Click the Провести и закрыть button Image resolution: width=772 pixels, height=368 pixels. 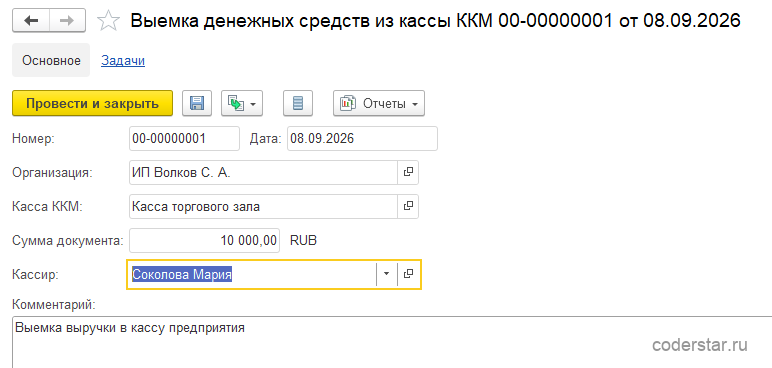(x=93, y=103)
